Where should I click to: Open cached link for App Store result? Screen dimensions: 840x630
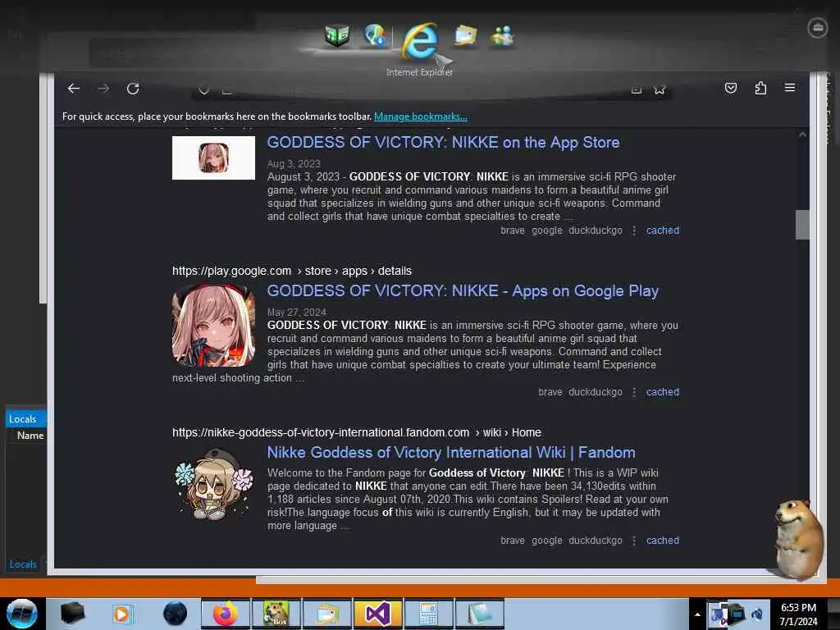pyautogui.click(x=663, y=231)
